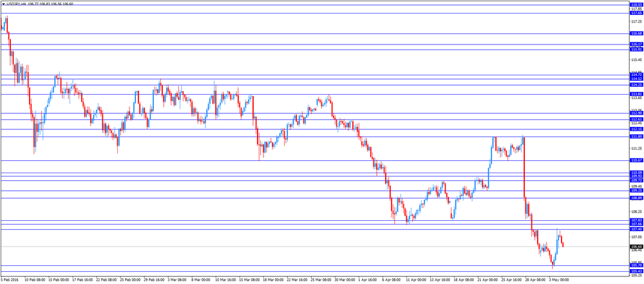The image size is (644, 284).
Task: Click the 117.25 price scale value
Action: pyautogui.click(x=637, y=21)
